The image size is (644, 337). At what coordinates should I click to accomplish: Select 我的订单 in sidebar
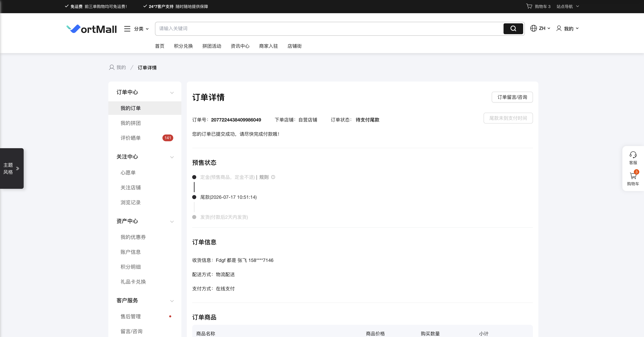pos(145,108)
